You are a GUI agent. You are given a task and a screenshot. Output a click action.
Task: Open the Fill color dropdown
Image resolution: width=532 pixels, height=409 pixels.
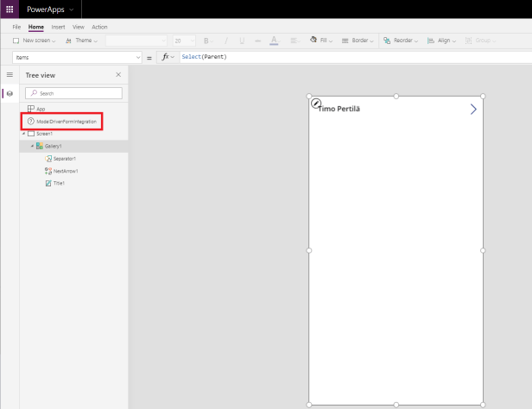tap(321, 41)
